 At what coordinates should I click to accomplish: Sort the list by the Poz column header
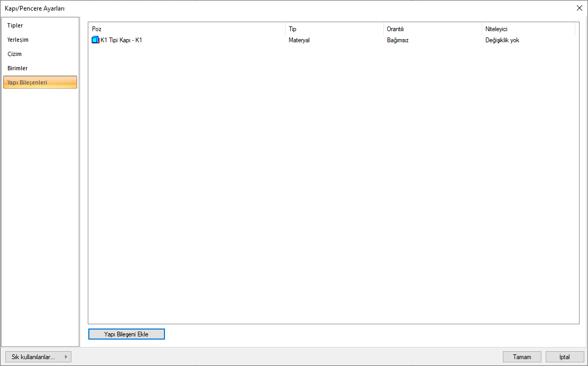[x=186, y=29]
